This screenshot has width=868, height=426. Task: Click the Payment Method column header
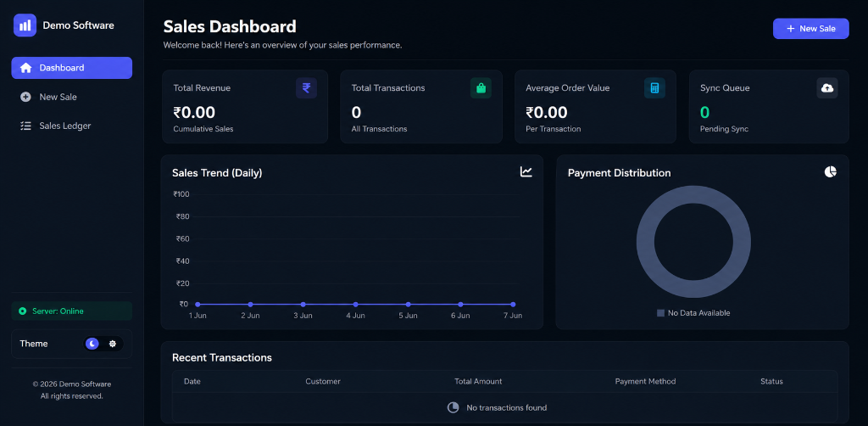click(645, 381)
